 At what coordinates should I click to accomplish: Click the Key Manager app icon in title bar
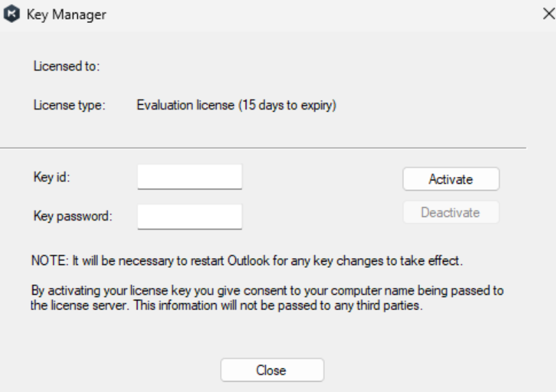(12, 15)
